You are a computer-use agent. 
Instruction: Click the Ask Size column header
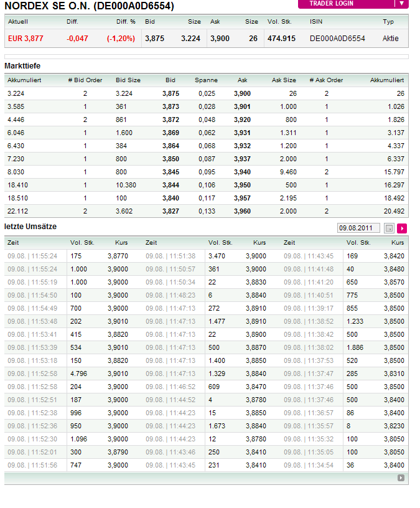(284, 80)
